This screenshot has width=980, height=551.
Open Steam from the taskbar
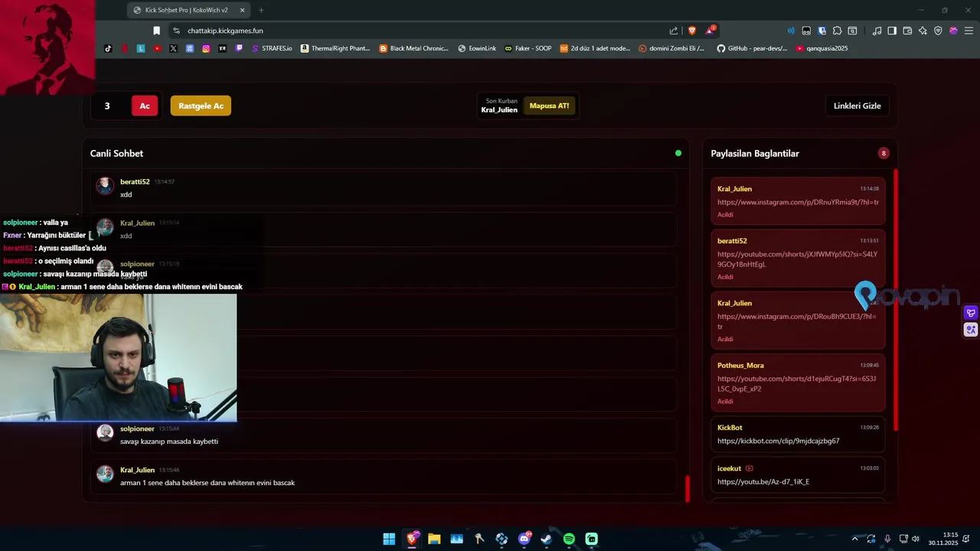547,539
